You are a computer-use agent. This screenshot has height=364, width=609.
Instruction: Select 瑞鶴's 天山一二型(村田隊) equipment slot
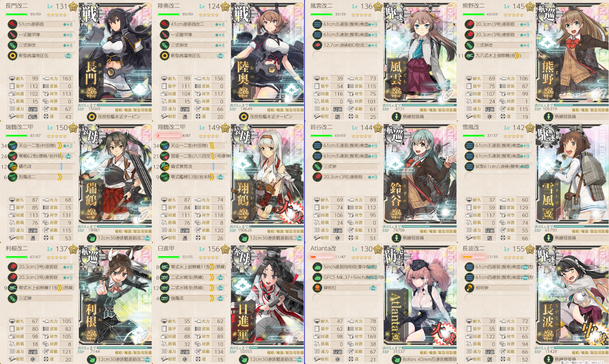point(40,146)
